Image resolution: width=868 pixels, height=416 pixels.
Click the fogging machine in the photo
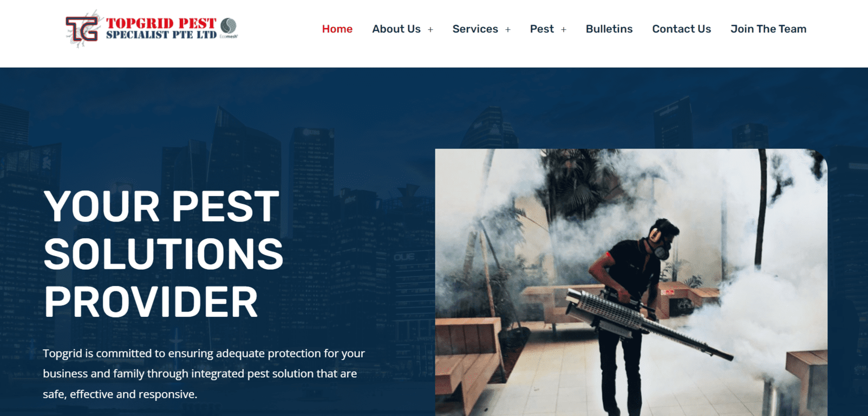click(x=648, y=324)
